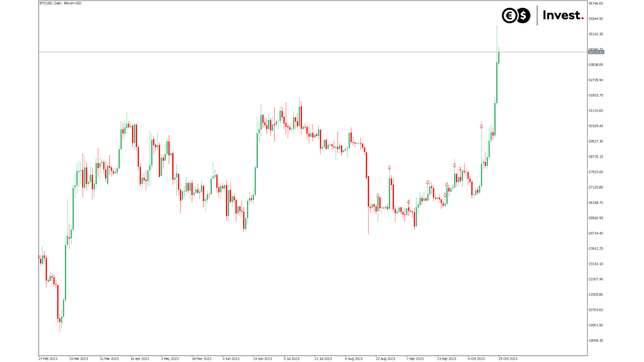Click the '5 Jul 2023' date label
The width and height of the screenshot is (644, 362).
click(291, 359)
